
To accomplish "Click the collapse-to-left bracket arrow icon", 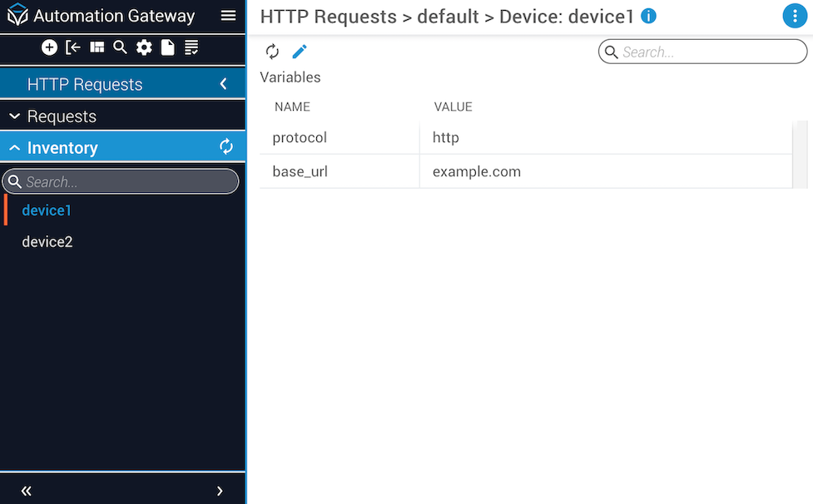I will pyautogui.click(x=73, y=47).
